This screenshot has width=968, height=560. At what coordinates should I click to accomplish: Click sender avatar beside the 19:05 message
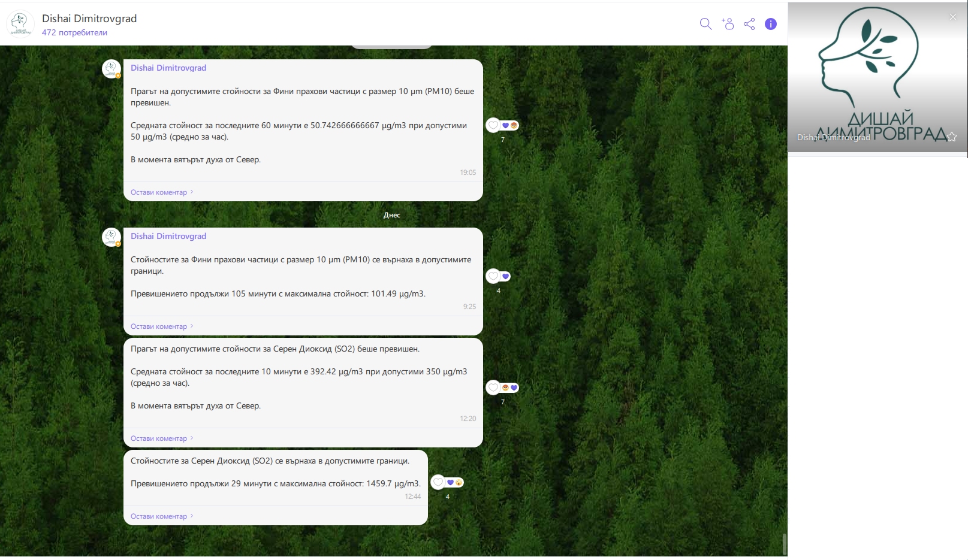tap(111, 69)
